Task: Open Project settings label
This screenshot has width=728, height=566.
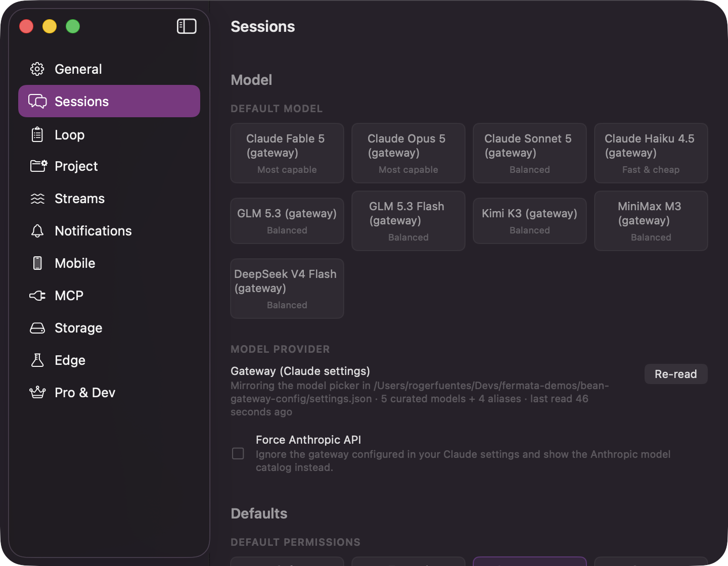Action: coord(76,166)
